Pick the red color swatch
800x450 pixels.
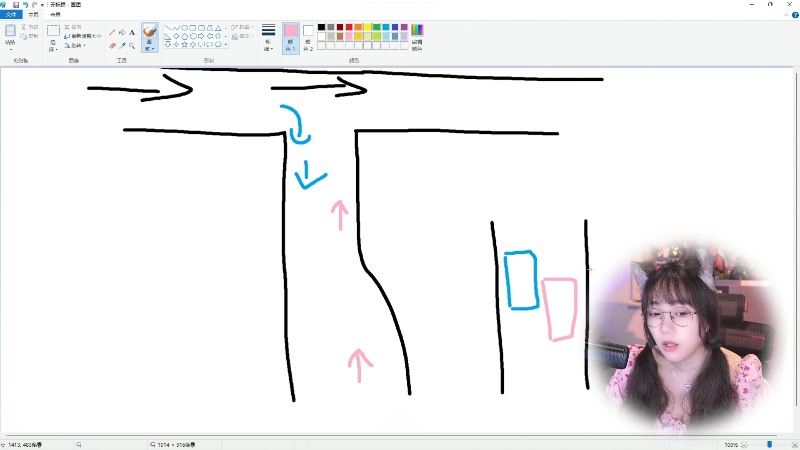349,27
